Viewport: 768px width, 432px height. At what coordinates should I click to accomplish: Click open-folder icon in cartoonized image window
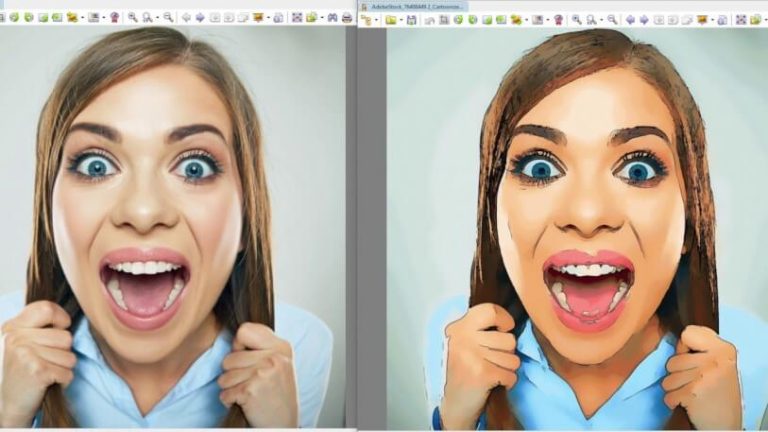click(390, 20)
